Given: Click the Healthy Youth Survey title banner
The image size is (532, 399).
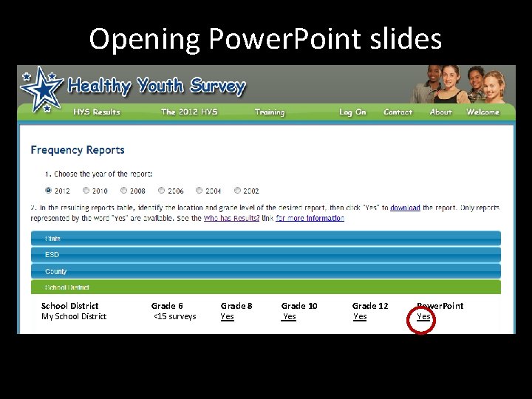Looking at the screenshot, I should point(157,86).
